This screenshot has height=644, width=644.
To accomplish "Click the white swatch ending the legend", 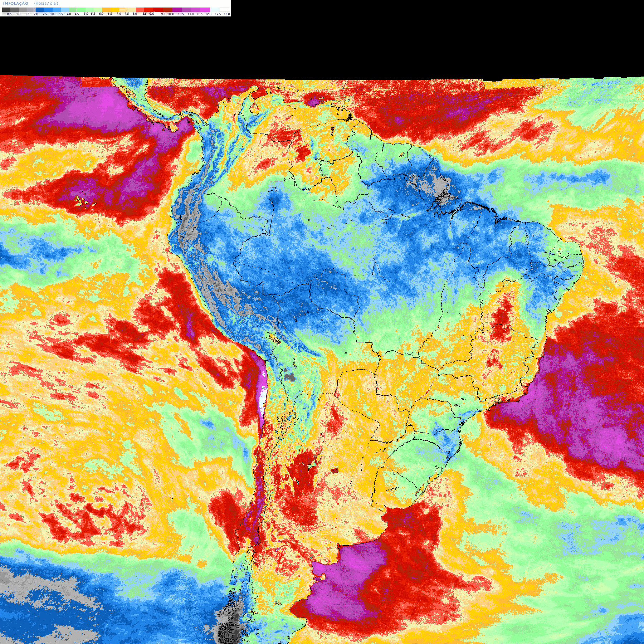I will (x=225, y=10).
